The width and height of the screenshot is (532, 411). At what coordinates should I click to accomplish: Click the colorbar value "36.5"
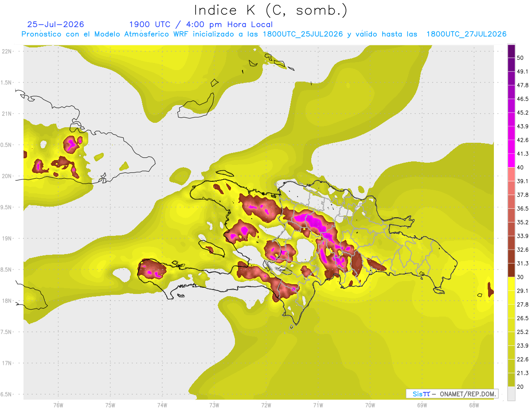(x=522, y=208)
